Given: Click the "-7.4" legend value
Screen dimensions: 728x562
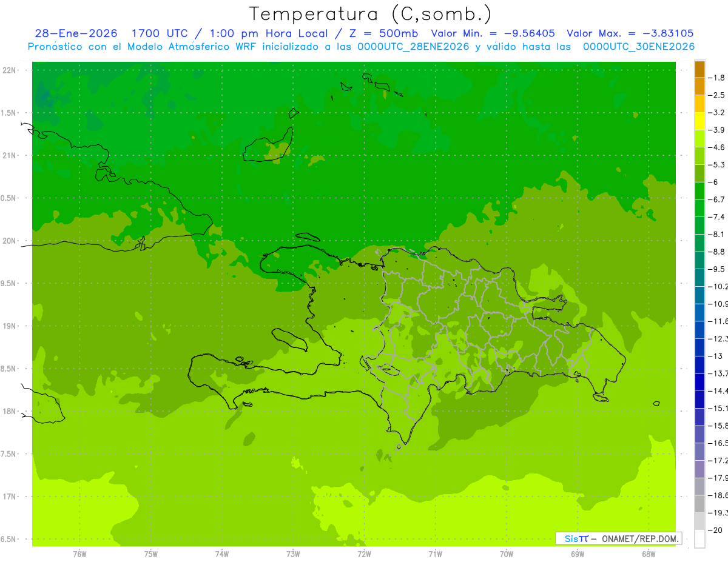Looking at the screenshot, I should [x=716, y=217].
